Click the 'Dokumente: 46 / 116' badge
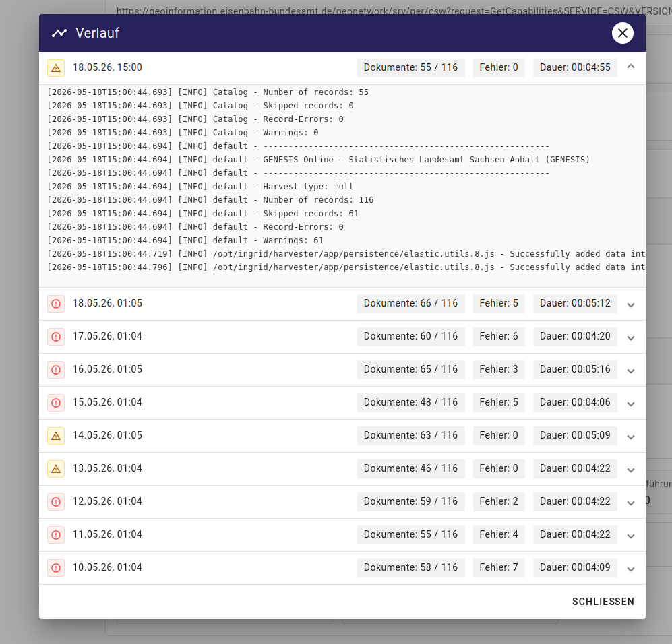 [410, 468]
